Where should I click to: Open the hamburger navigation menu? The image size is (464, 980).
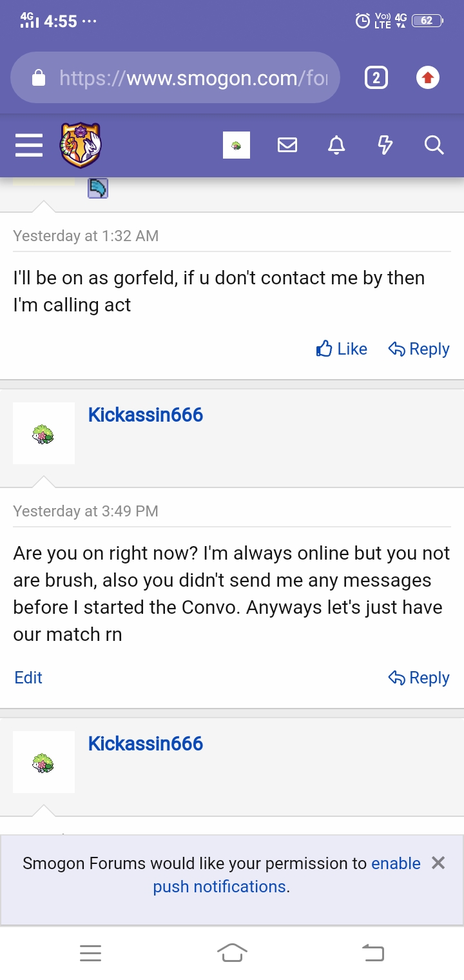tap(29, 146)
